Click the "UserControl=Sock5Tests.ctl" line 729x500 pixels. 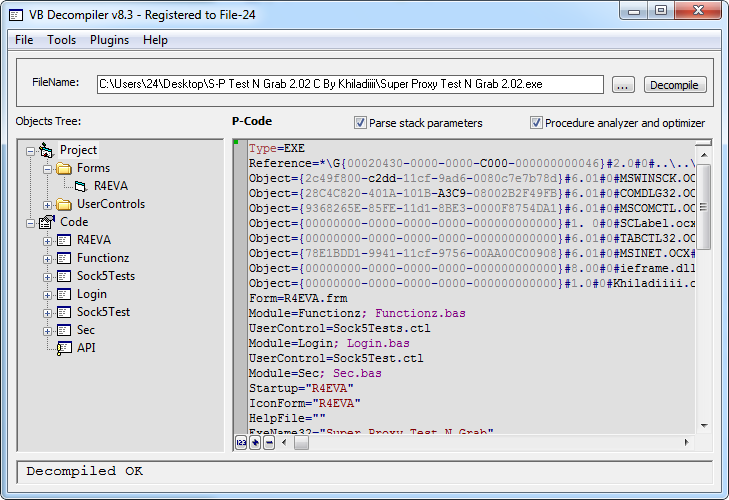[x=339, y=328]
